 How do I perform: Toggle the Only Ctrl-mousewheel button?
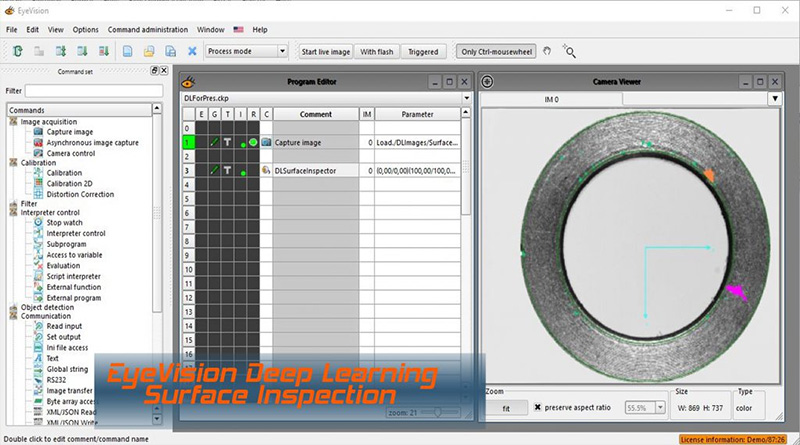pyautogui.click(x=495, y=51)
